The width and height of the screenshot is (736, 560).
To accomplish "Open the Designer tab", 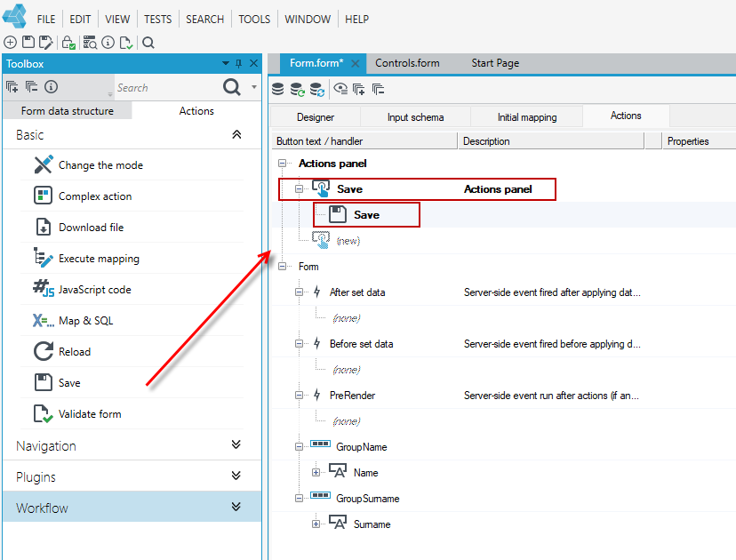I will 316,116.
